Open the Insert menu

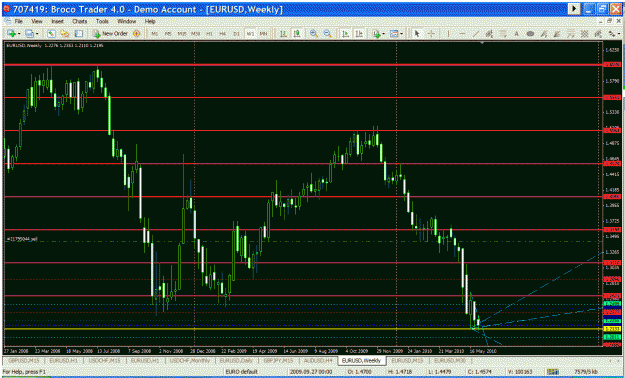click(x=57, y=21)
